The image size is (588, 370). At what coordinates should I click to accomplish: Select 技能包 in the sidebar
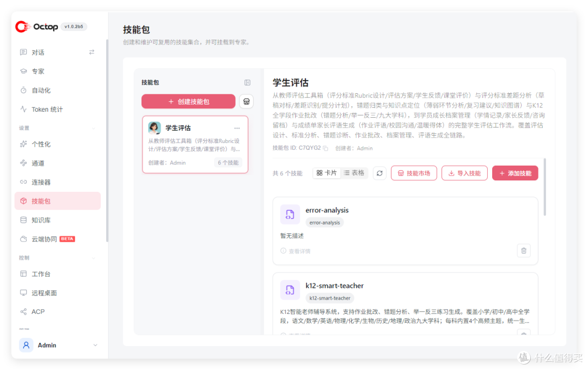point(57,201)
